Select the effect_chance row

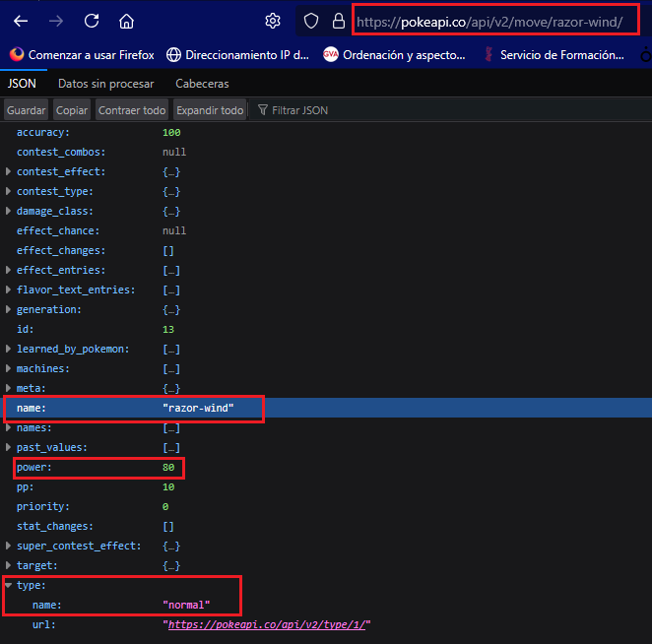(326, 230)
